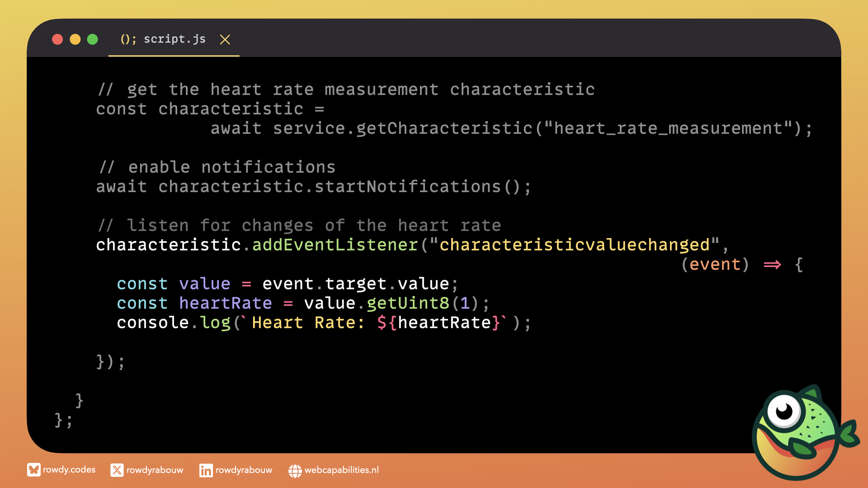Click the "characteristicvaluechanged" string
The image size is (868, 488).
574,245
